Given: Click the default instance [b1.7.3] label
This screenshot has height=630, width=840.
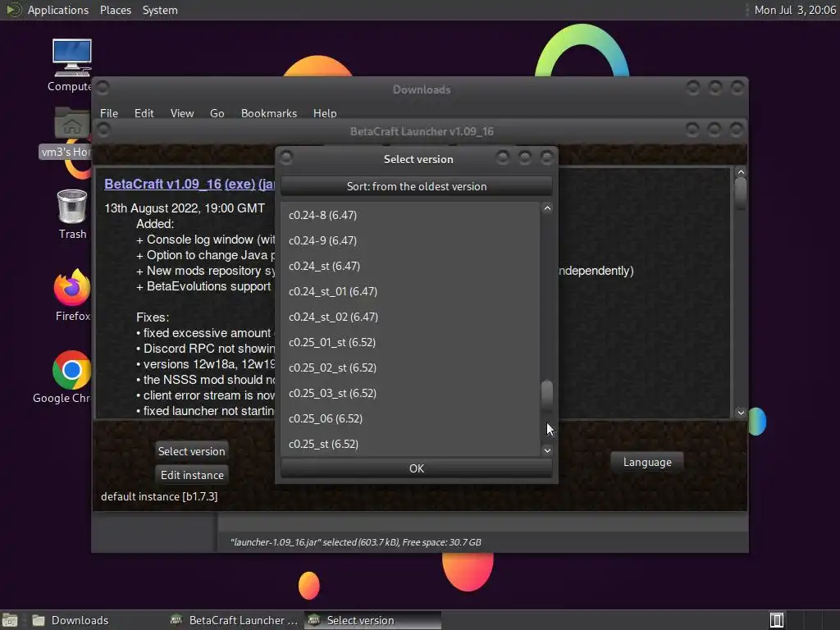Looking at the screenshot, I should pyautogui.click(x=159, y=496).
